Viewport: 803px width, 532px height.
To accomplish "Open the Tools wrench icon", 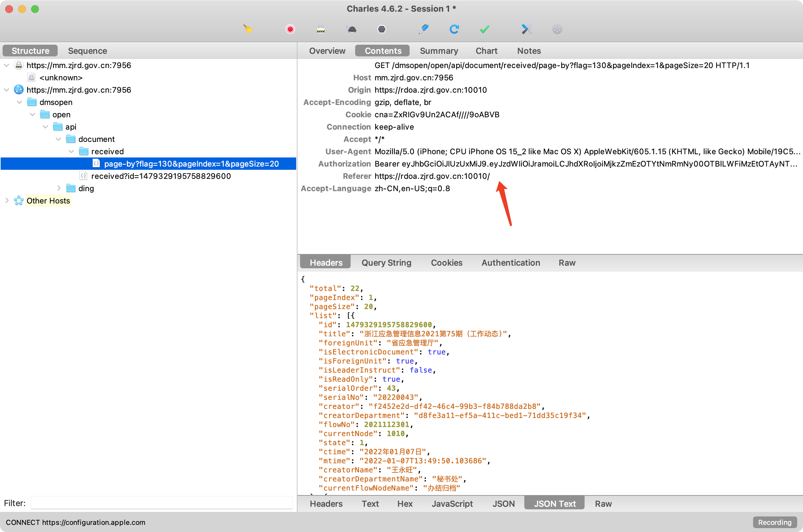I will click(527, 29).
